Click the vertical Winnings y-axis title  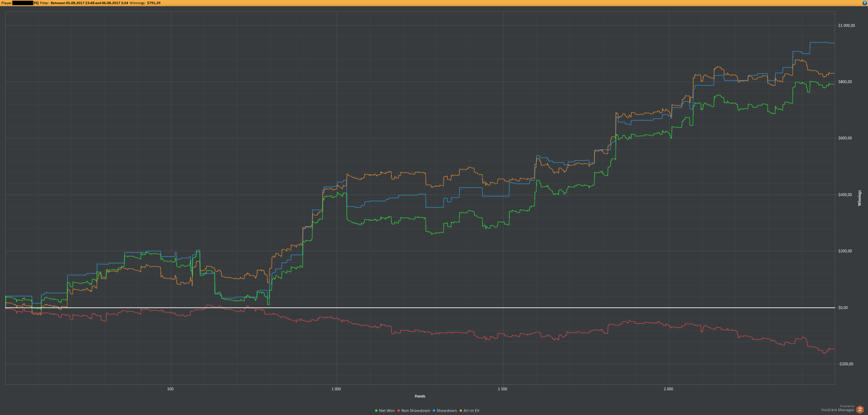(859, 198)
